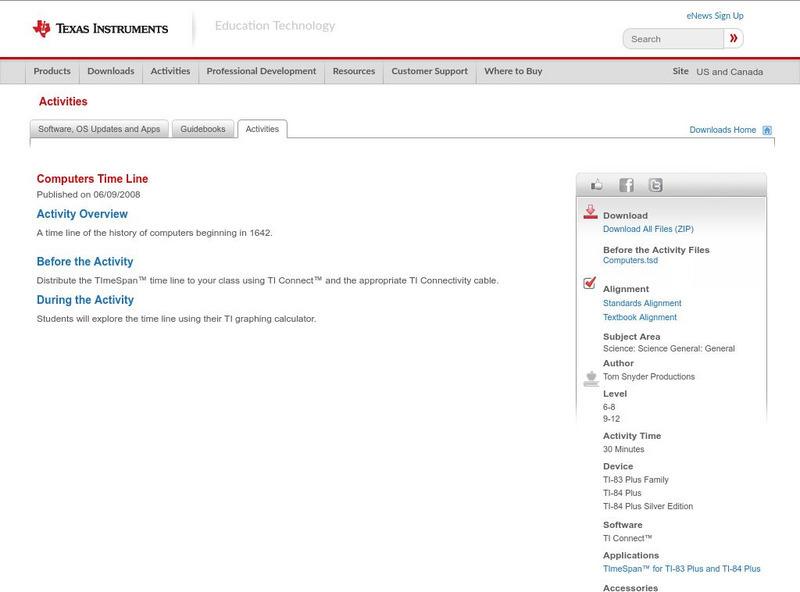Click the Alignment checkmark icon
The image size is (800, 592).
[590, 284]
